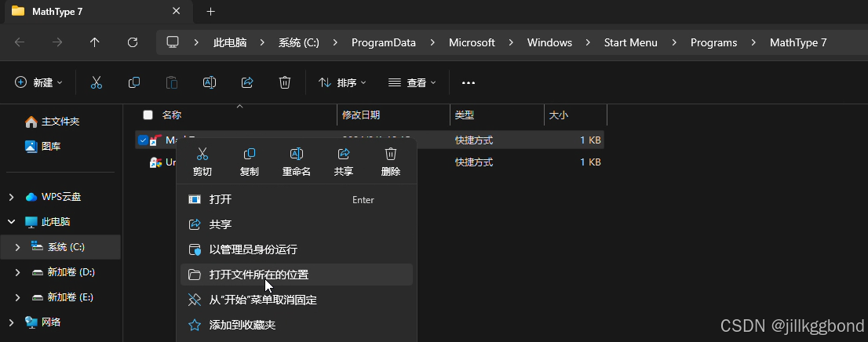Choose 重命名 in the context menu

296,162
